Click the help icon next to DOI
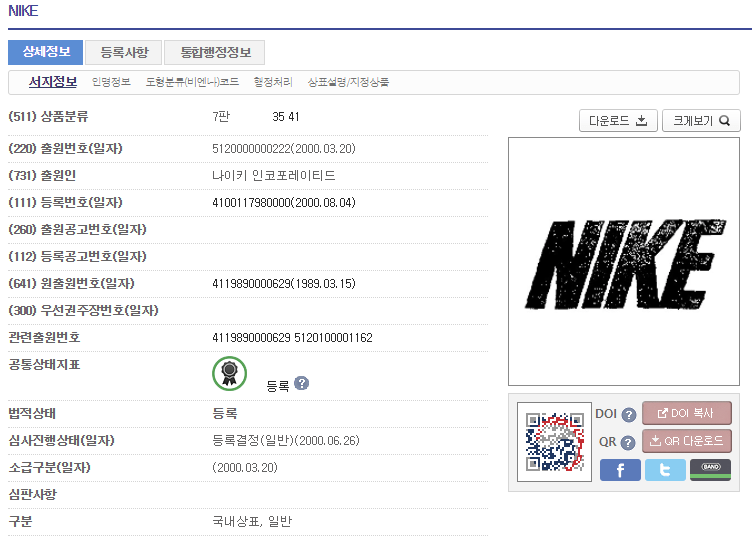The height and width of the screenshot is (536, 752). (629, 415)
